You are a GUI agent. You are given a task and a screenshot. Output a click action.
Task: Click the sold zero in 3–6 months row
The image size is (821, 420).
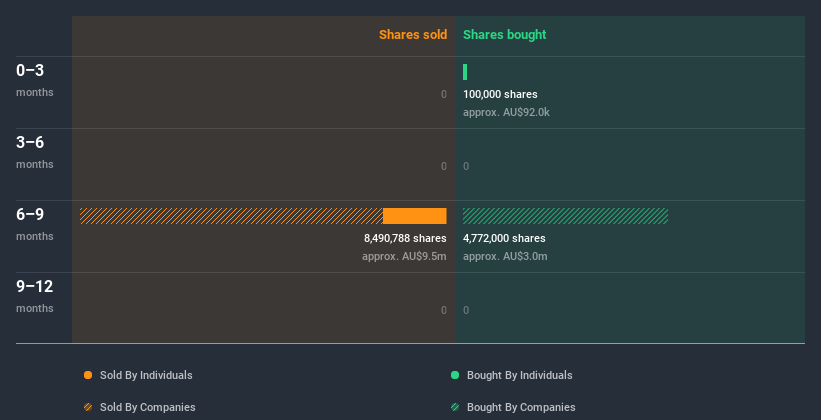point(444,167)
